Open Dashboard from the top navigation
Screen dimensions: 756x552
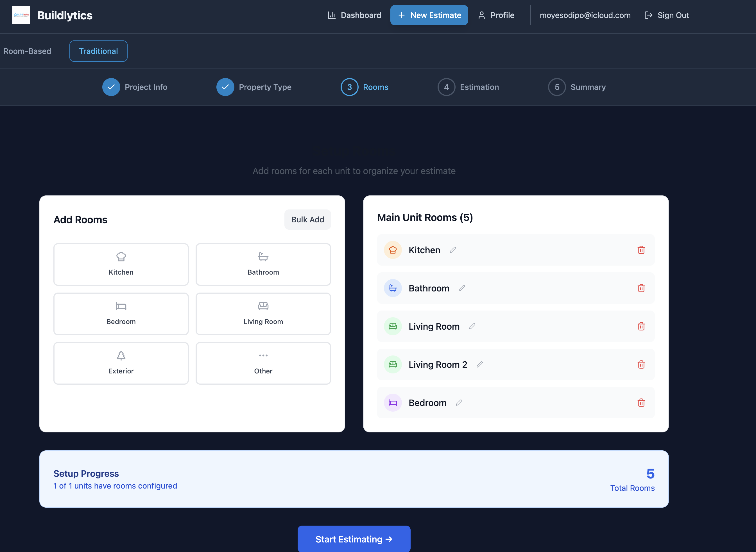click(354, 15)
